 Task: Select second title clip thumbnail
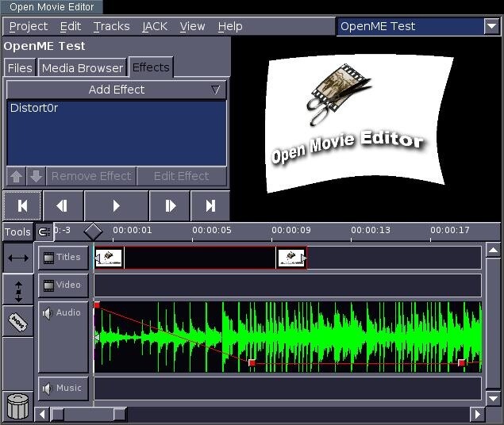pos(291,258)
